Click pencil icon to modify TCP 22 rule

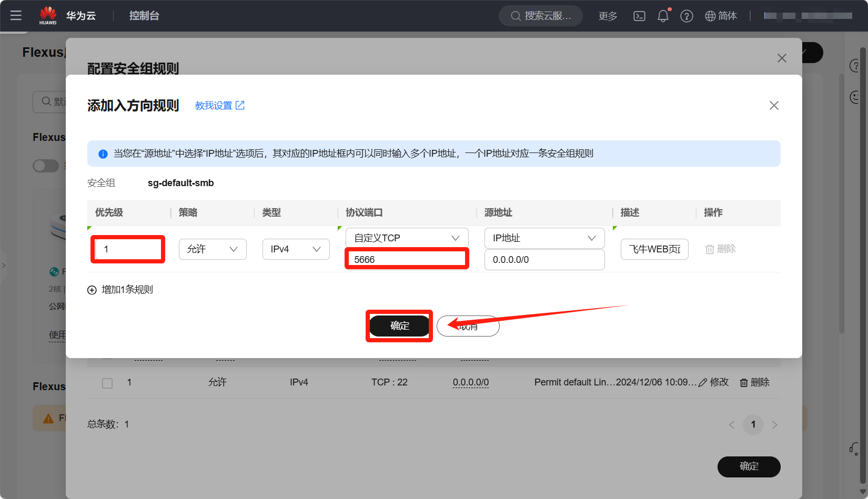(x=703, y=383)
